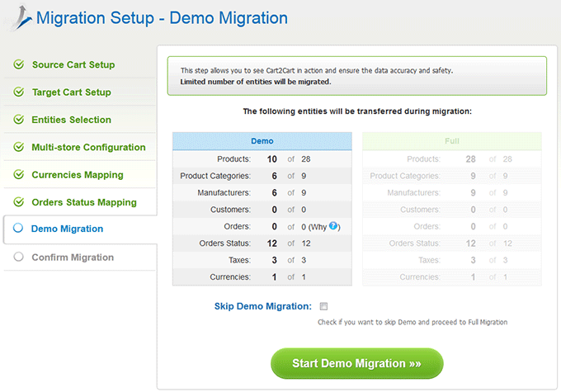The image size is (561, 392).
Task: Check the Skip Demo Migration checkbox
Action: tap(323, 306)
